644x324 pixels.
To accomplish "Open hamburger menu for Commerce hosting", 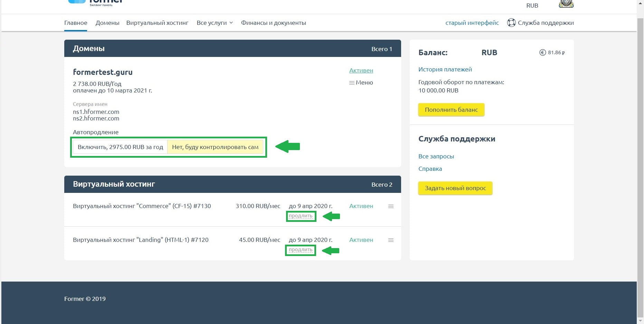I will coord(391,206).
